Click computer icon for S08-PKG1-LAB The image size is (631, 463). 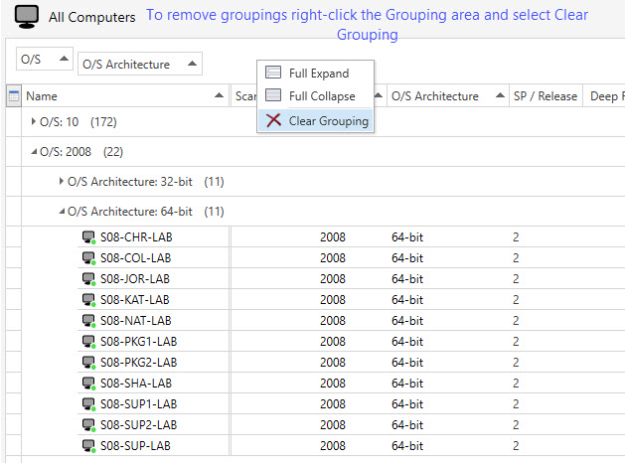pyautogui.click(x=89, y=342)
